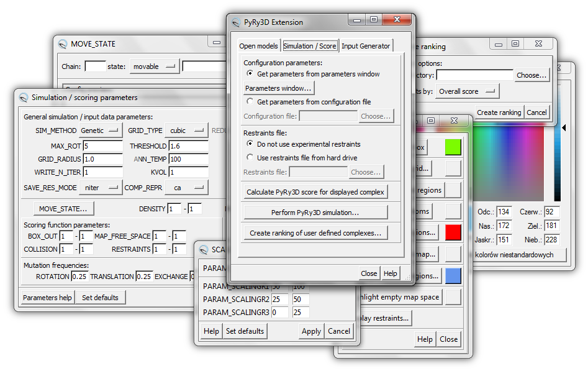The image size is (588, 371).
Task: Click the red color swatch
Action: coord(453,232)
